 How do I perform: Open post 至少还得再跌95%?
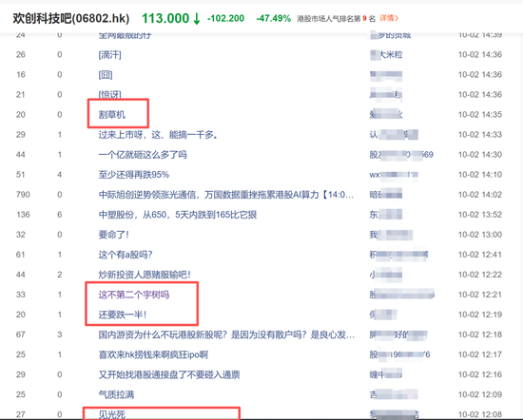click(x=134, y=175)
